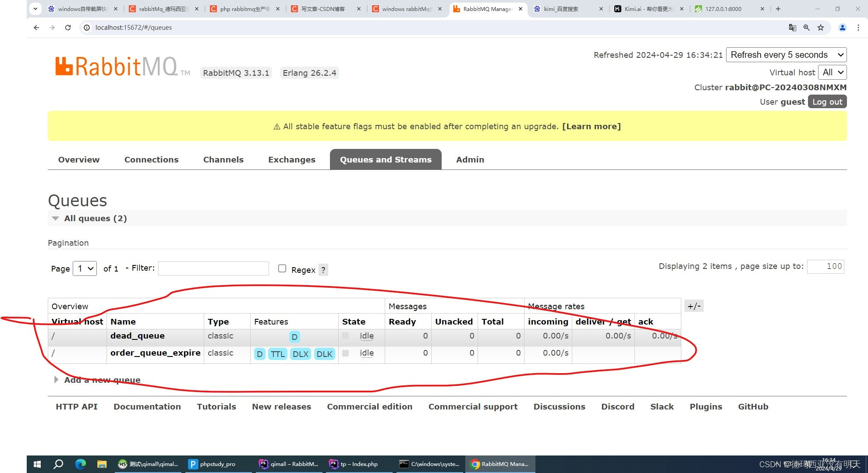Image resolution: width=868 pixels, height=473 pixels.
Task: Click the translate page icon
Action: click(x=792, y=28)
